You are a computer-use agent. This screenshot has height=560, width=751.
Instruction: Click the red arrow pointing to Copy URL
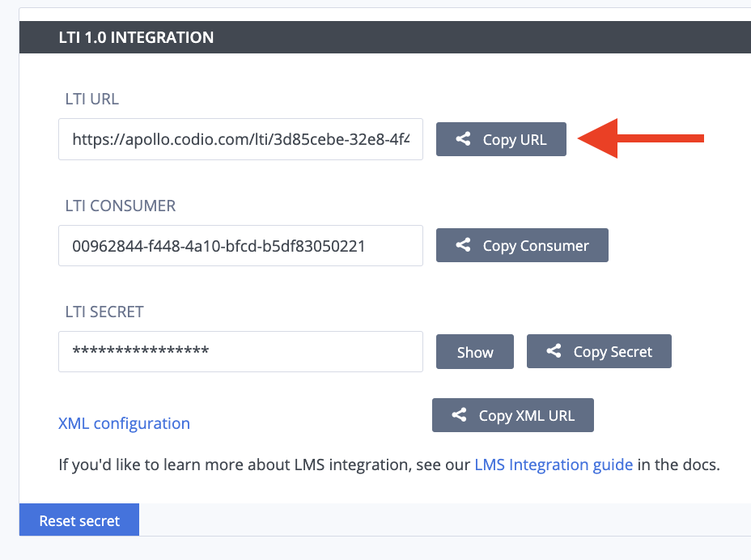[641, 138]
